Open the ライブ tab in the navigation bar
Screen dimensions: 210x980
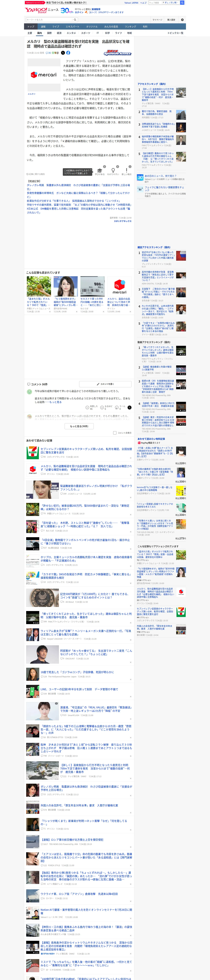point(56,27)
